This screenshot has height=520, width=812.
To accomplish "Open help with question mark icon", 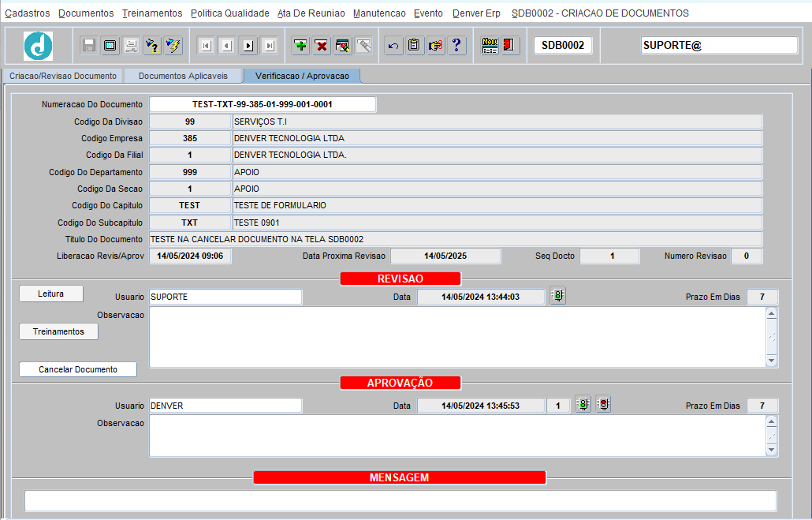I will 456,46.
